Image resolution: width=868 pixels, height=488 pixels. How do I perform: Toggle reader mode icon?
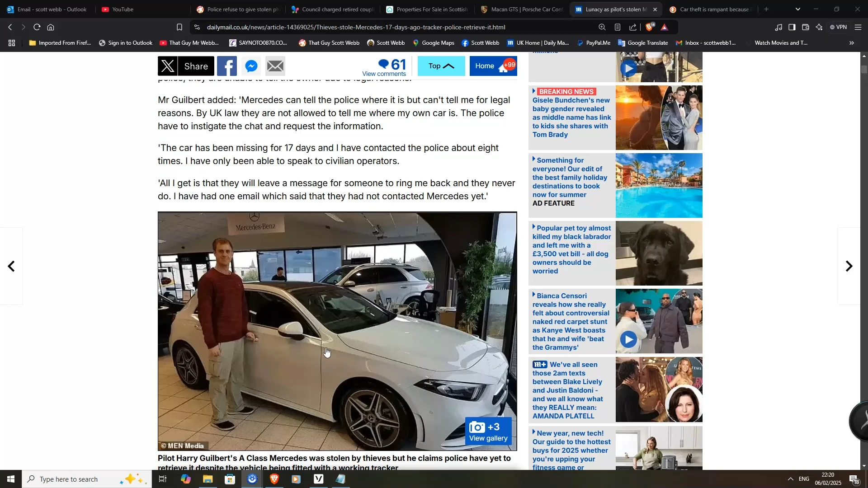coord(618,27)
